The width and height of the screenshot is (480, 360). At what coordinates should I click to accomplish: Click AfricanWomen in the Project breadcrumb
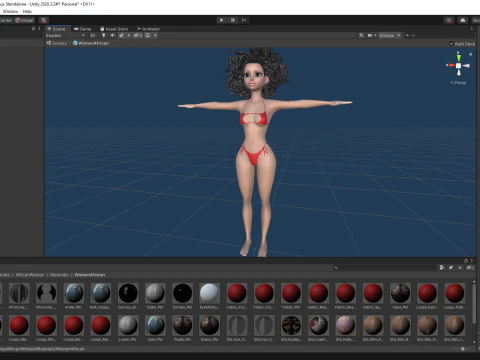[x=30, y=275]
